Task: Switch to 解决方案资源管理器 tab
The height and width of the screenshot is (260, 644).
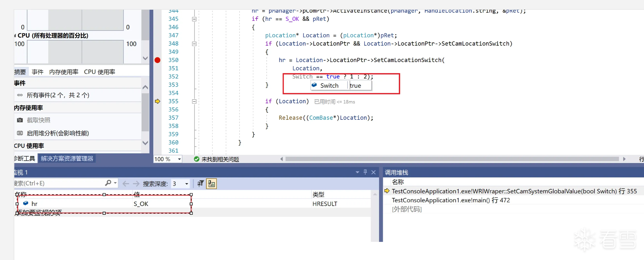Action: pos(67,158)
